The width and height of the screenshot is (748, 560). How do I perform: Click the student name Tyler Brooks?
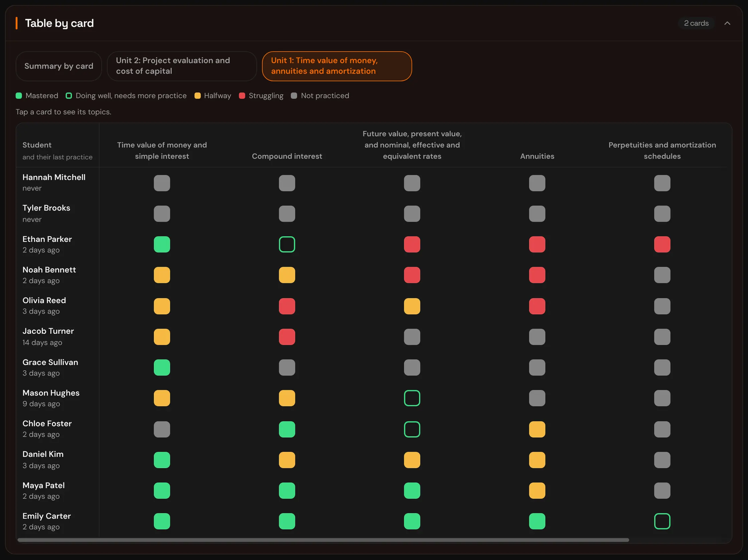click(x=46, y=208)
